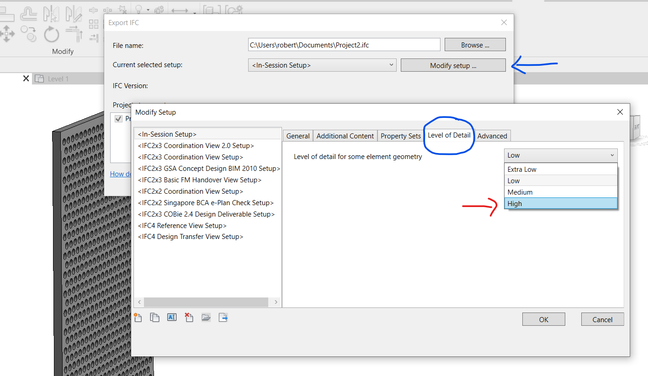Click the Trim/Extend Single Element icon
The width and height of the screenshot is (648, 376).
click(x=94, y=38)
